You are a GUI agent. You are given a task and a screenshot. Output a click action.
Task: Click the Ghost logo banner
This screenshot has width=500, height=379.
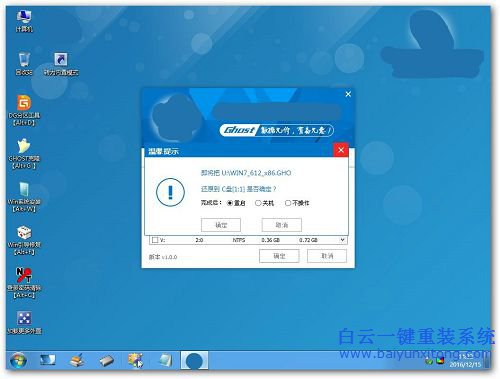[276, 130]
